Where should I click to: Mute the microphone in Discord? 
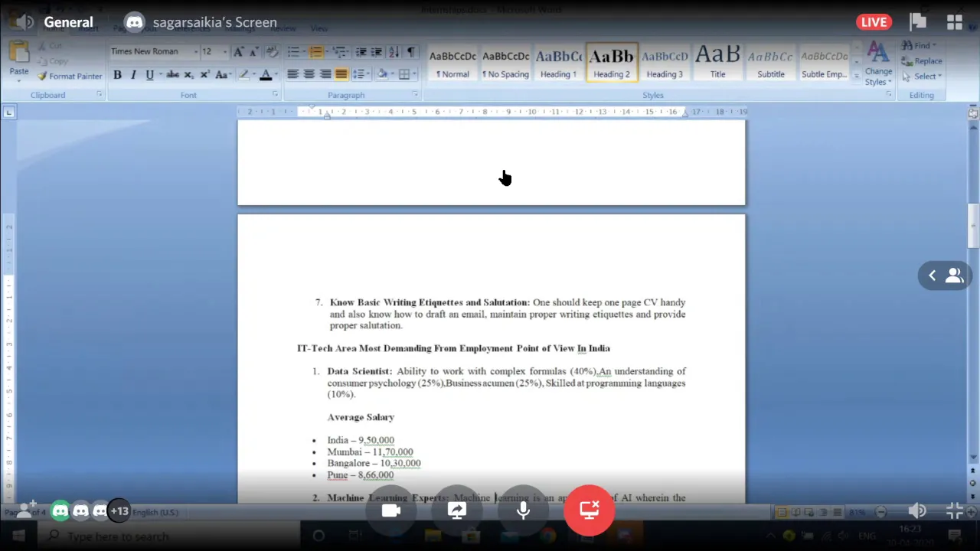[524, 510]
